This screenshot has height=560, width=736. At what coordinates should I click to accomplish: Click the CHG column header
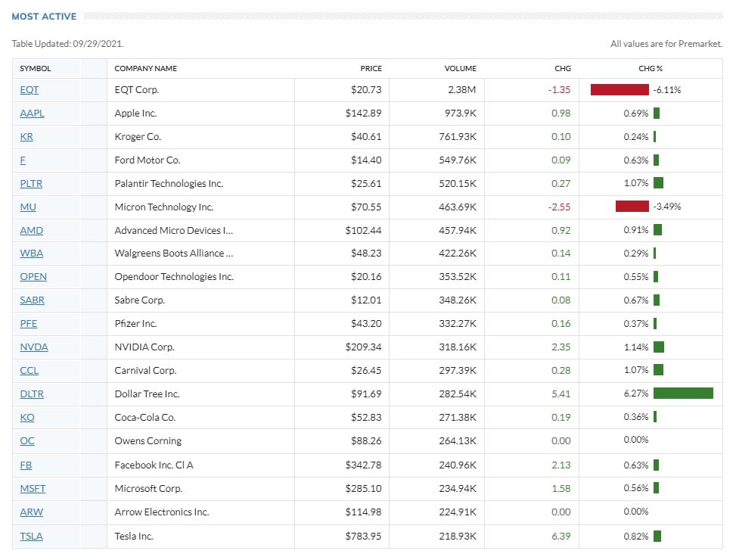pyautogui.click(x=562, y=69)
